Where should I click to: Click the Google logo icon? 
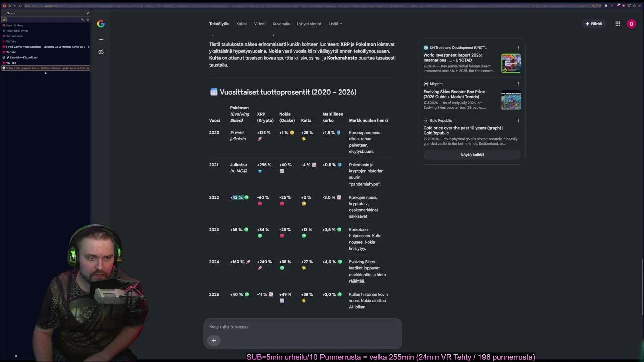coord(101,24)
